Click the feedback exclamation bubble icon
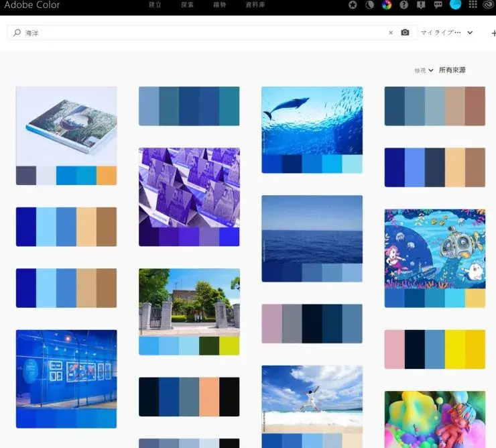496x448 pixels. tap(421, 5)
